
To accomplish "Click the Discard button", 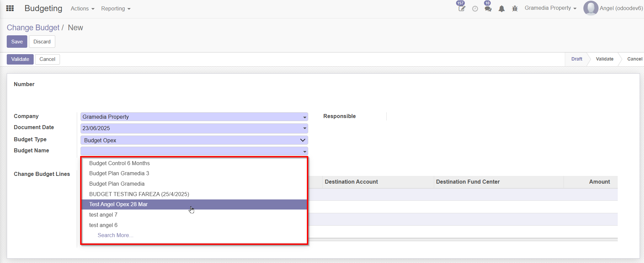I will pos(42,42).
